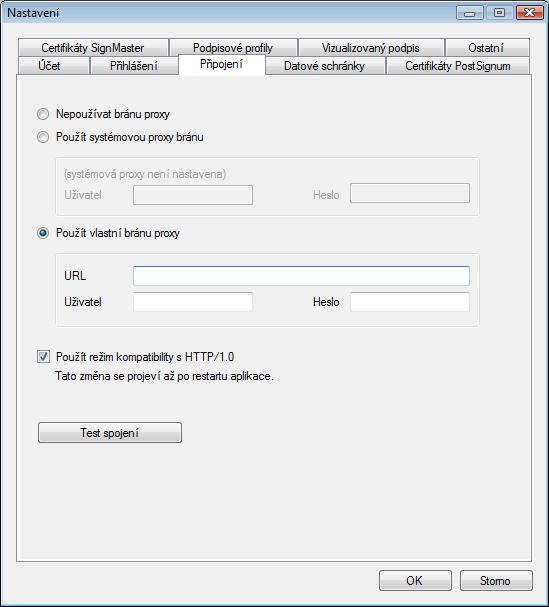549x607 pixels.
Task: Maximize the Nastavení window
Action: click(499, 13)
